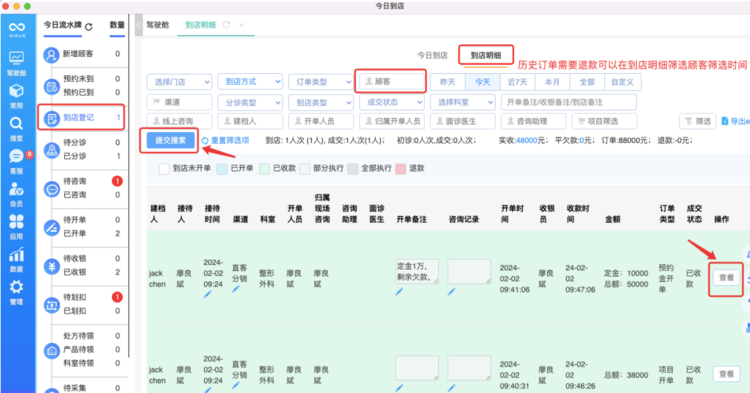This screenshot has width=750, height=393.
Task: Open 管理 gear icon in sidebar
Action: [16, 292]
